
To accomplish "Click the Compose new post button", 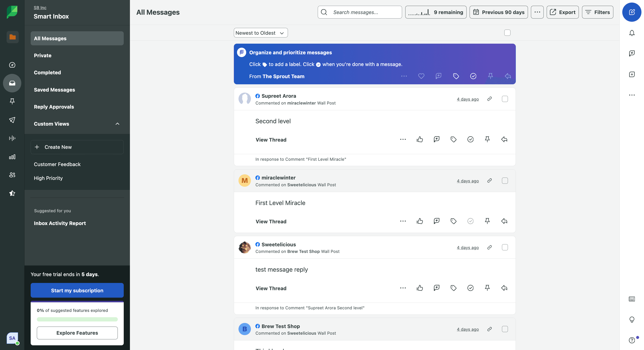I will coord(631,12).
